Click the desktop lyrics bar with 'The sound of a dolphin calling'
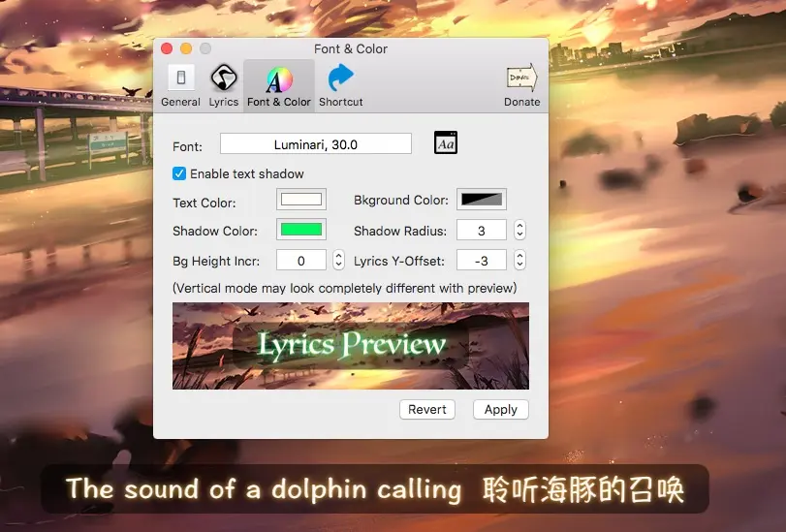Screen dimensions: 786x532 point(375,489)
